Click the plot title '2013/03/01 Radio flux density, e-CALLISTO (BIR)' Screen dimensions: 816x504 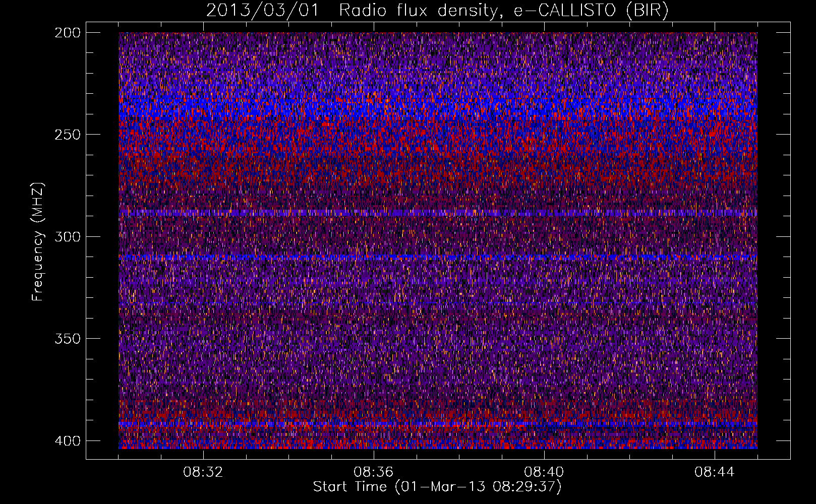point(437,11)
